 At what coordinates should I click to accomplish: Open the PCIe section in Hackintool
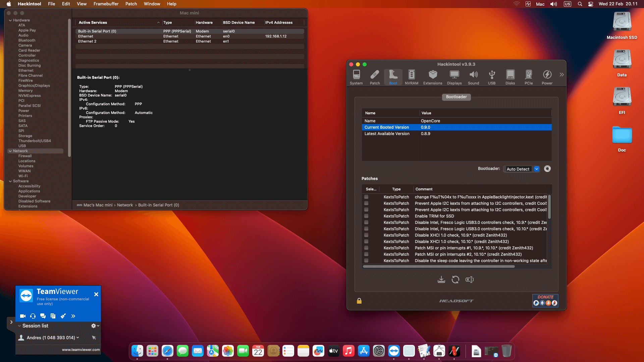[529, 77]
